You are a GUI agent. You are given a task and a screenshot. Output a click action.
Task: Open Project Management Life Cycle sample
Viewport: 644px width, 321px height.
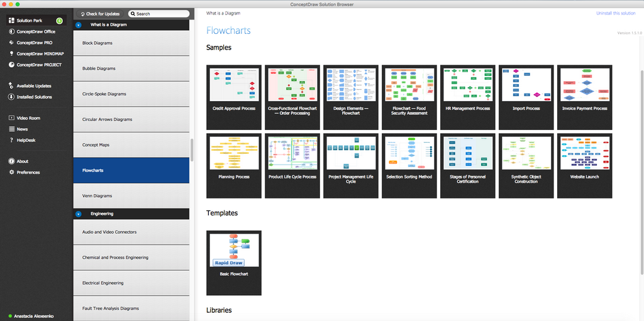(x=351, y=166)
